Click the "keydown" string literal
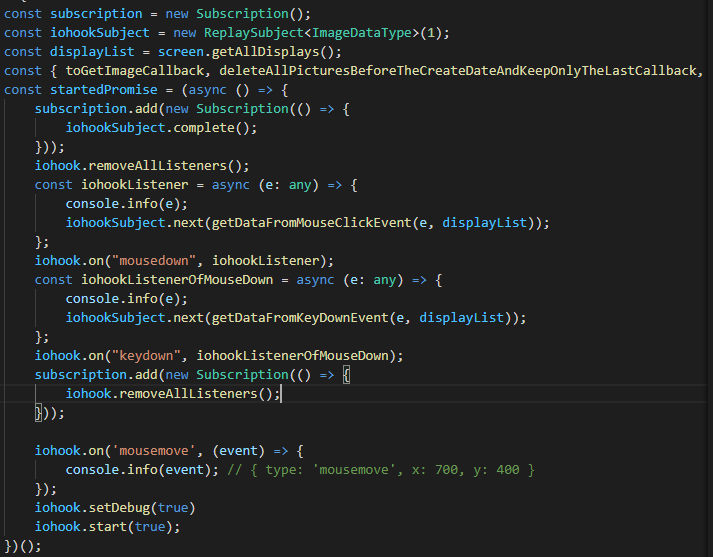 tap(146, 356)
